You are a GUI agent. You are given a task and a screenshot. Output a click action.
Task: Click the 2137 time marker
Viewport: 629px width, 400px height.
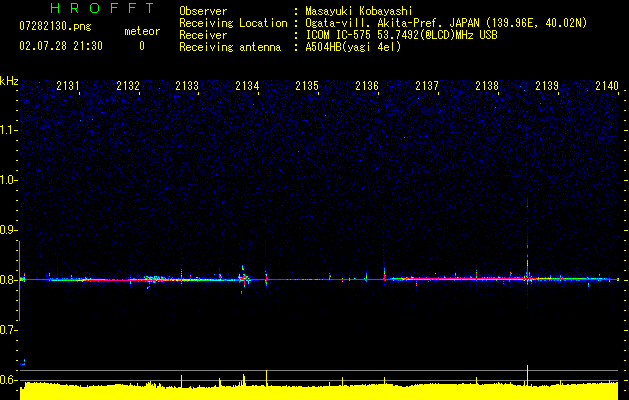(427, 86)
